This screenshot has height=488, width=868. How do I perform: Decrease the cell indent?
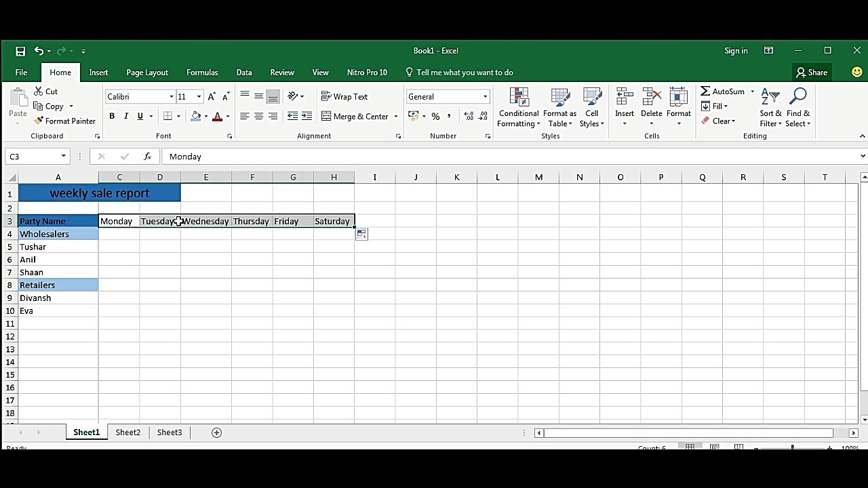293,117
